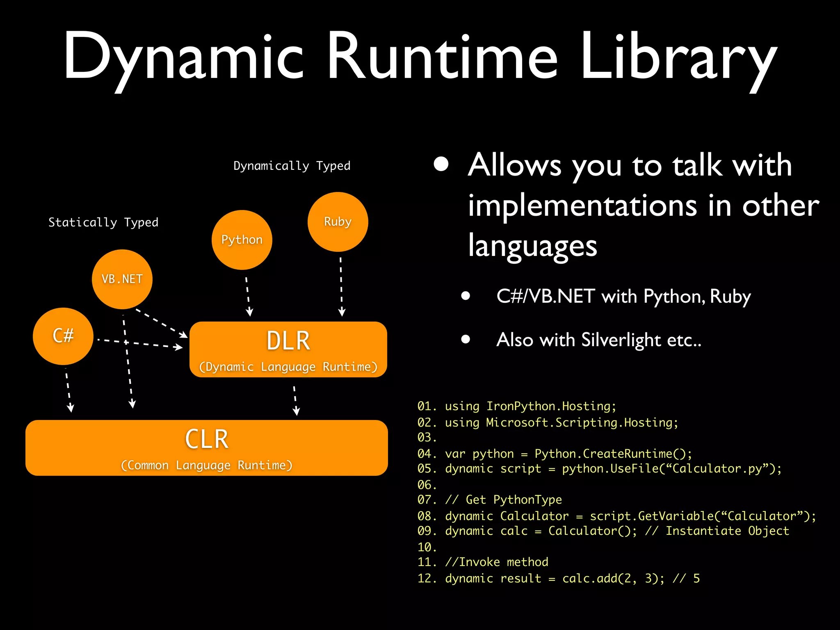Click the 'Statically Typed' label
Image resolution: width=840 pixels, height=630 pixels.
tap(103, 222)
